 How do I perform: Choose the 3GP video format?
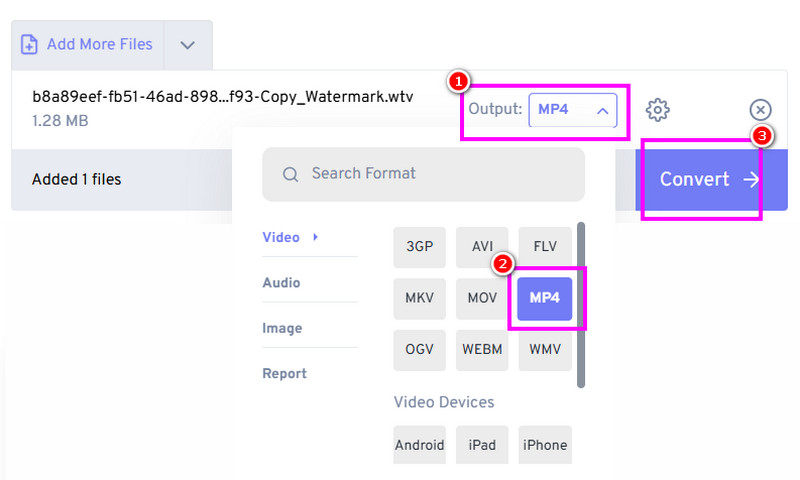pos(420,247)
